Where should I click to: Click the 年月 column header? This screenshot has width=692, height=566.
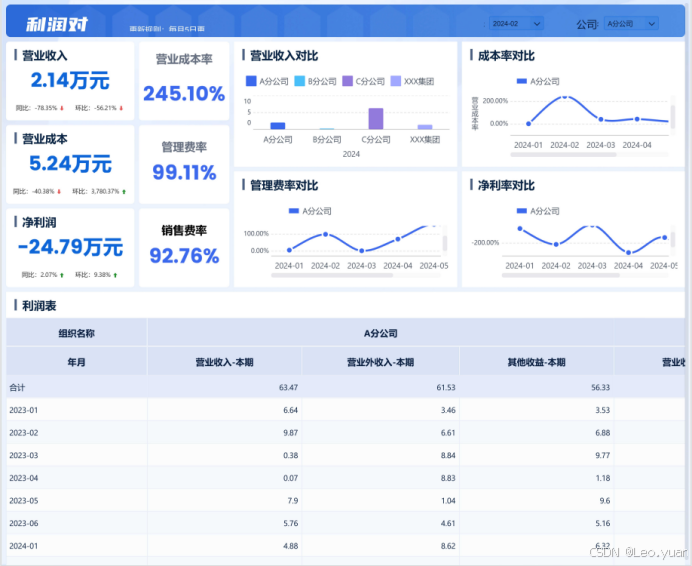coord(76,362)
